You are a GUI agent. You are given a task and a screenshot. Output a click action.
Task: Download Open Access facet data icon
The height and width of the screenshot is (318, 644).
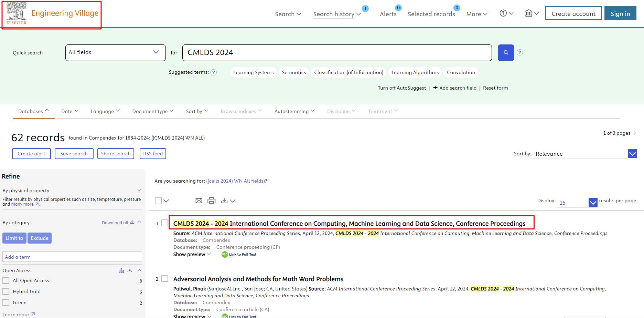[130, 271]
